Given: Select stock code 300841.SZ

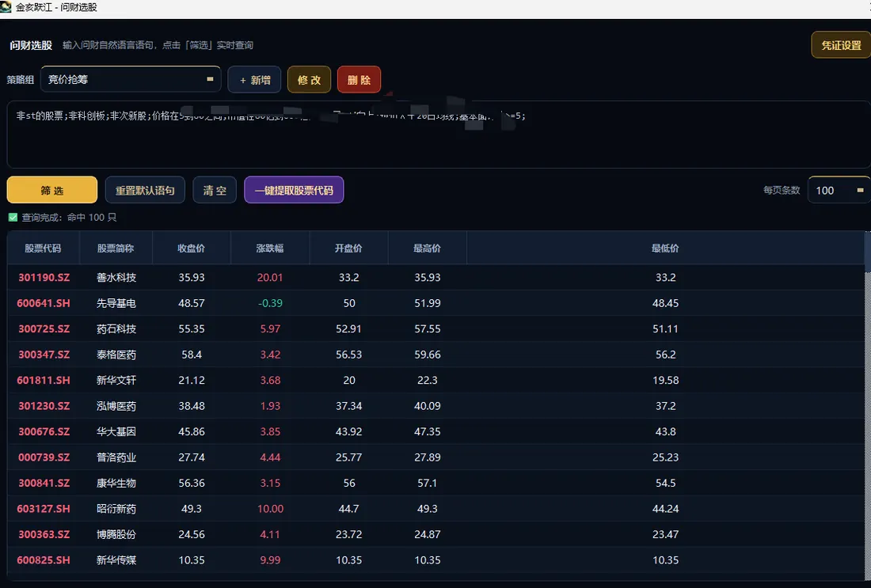Looking at the screenshot, I should 44,483.
